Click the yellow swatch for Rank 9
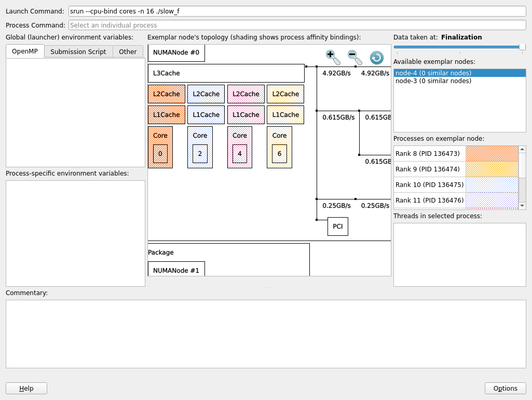Screen dimensions: 532x400 pyautogui.click(x=492, y=169)
